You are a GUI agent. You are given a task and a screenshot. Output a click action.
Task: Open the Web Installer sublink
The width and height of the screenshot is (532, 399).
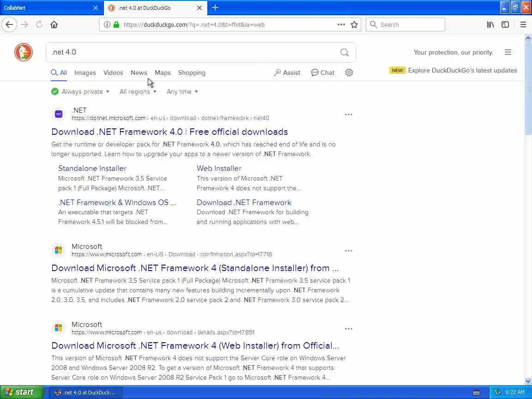(219, 168)
